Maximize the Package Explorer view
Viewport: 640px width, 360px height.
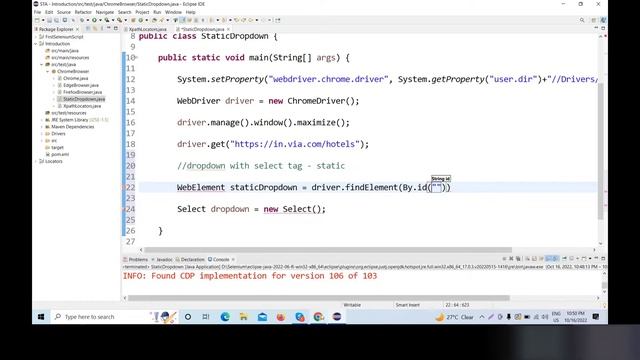tap(116, 28)
